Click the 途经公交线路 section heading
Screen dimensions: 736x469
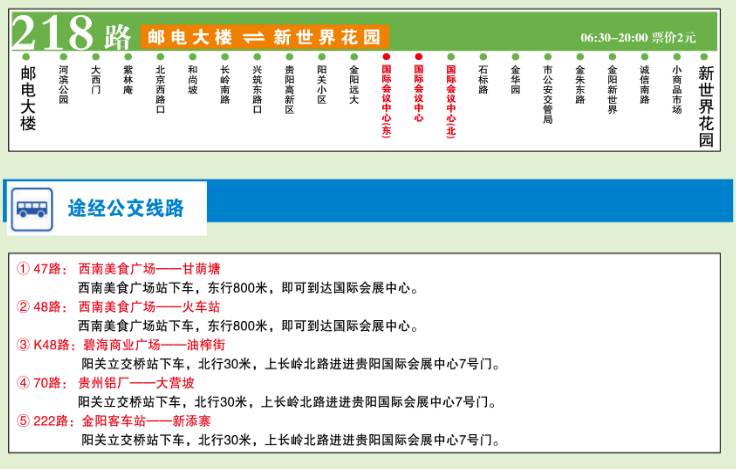(126, 208)
